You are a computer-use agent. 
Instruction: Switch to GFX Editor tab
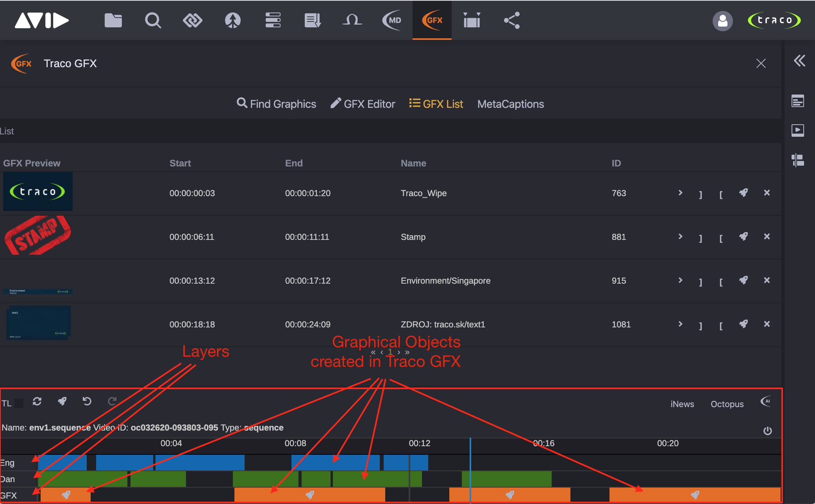(x=363, y=104)
